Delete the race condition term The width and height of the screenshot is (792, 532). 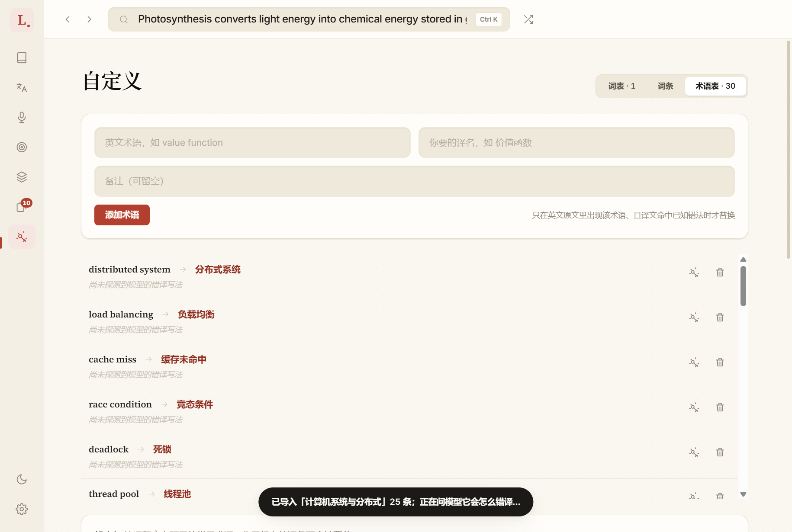click(x=720, y=407)
